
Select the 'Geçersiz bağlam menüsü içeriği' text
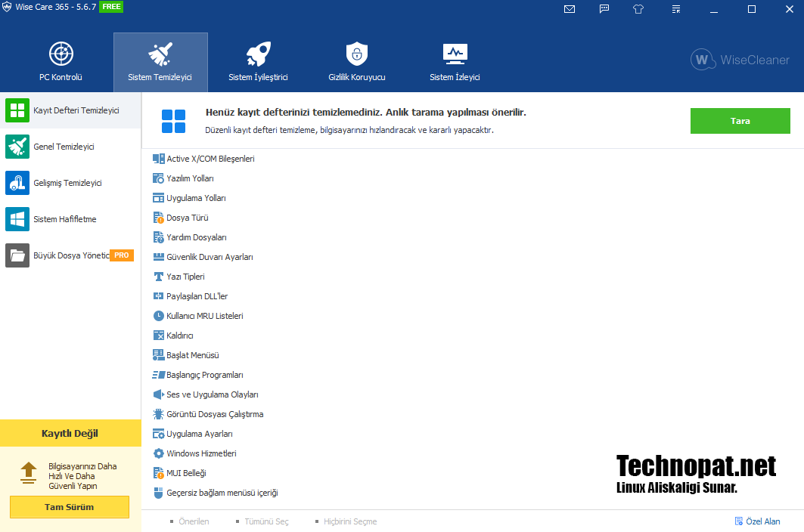(x=222, y=493)
